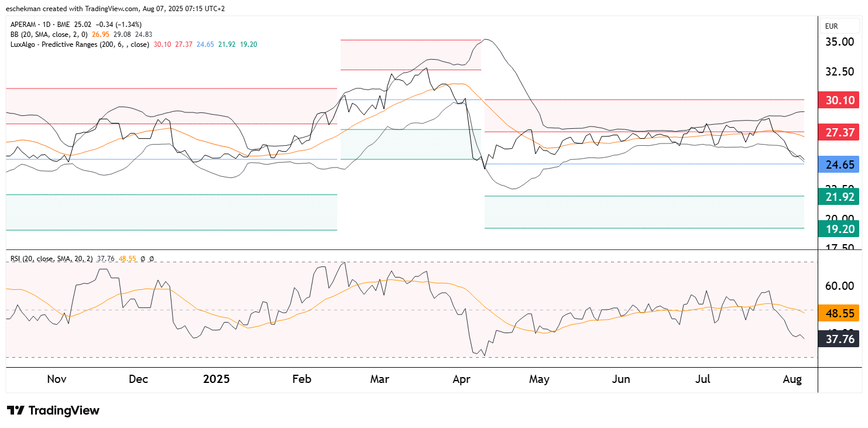Click the TradingView logo icon
The height and width of the screenshot is (428, 868).
[x=16, y=410]
